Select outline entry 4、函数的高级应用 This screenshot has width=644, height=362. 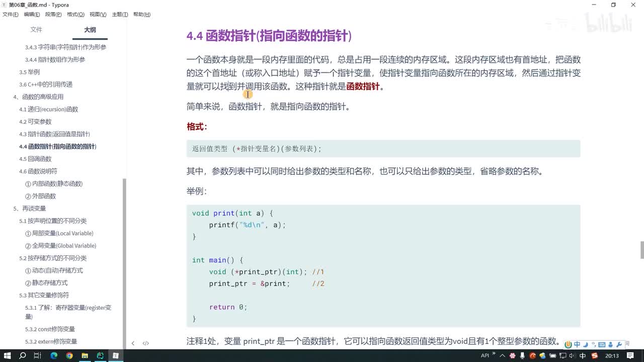click(x=38, y=97)
